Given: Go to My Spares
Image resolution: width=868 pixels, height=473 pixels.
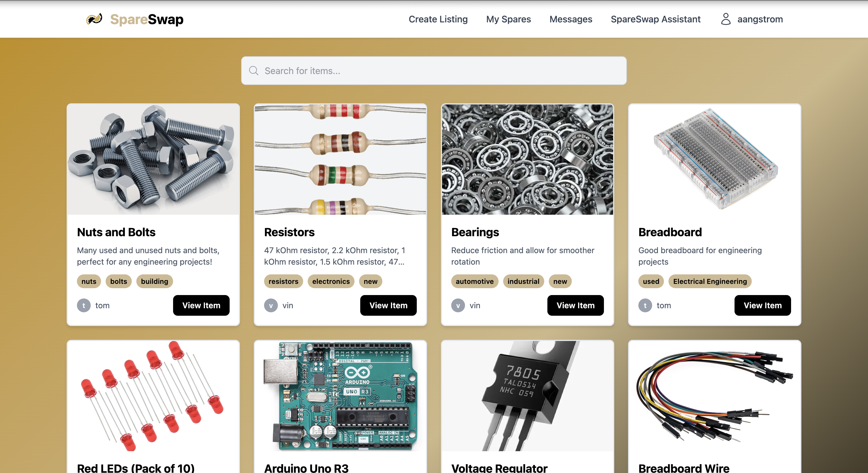Looking at the screenshot, I should 508,19.
